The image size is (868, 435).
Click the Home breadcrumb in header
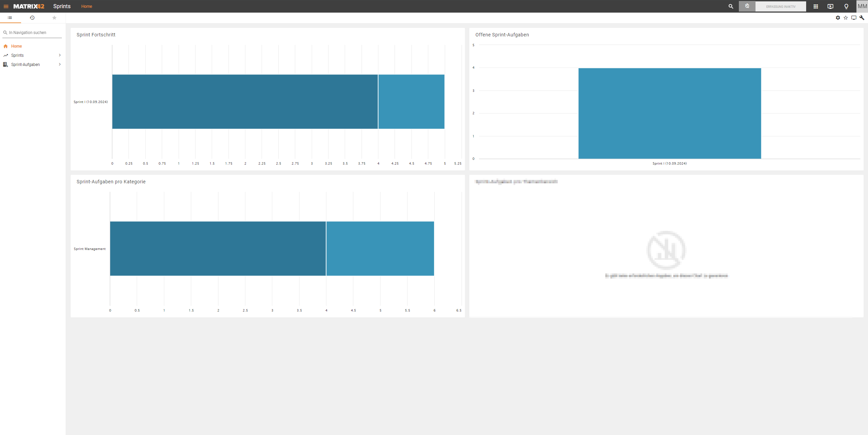87,6
